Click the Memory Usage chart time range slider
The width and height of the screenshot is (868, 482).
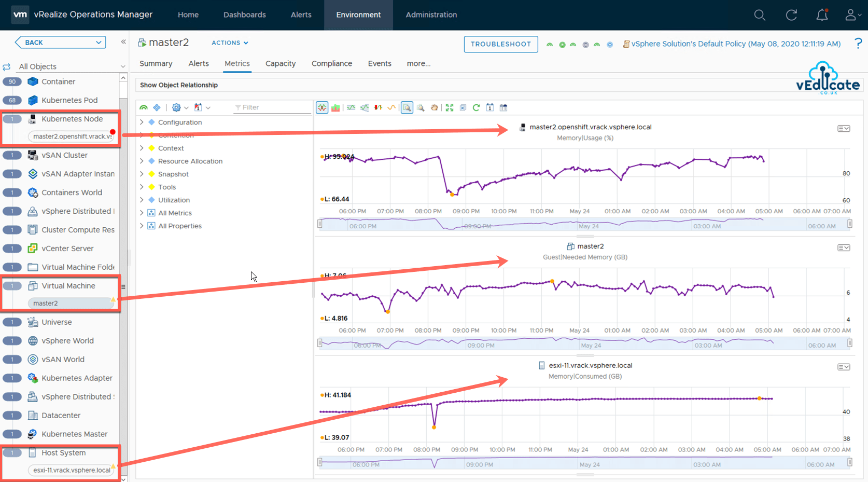point(585,224)
